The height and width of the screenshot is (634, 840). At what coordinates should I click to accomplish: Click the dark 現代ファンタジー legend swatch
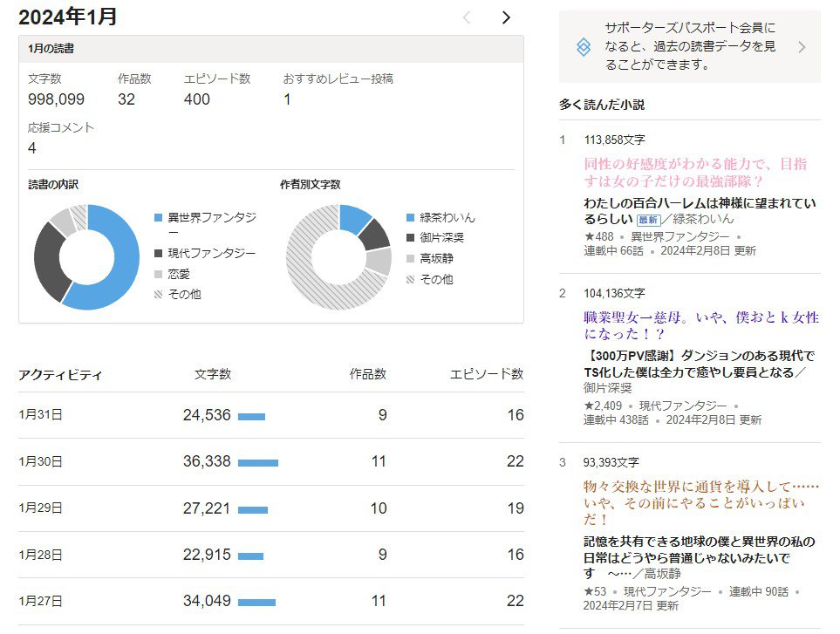coord(158,253)
